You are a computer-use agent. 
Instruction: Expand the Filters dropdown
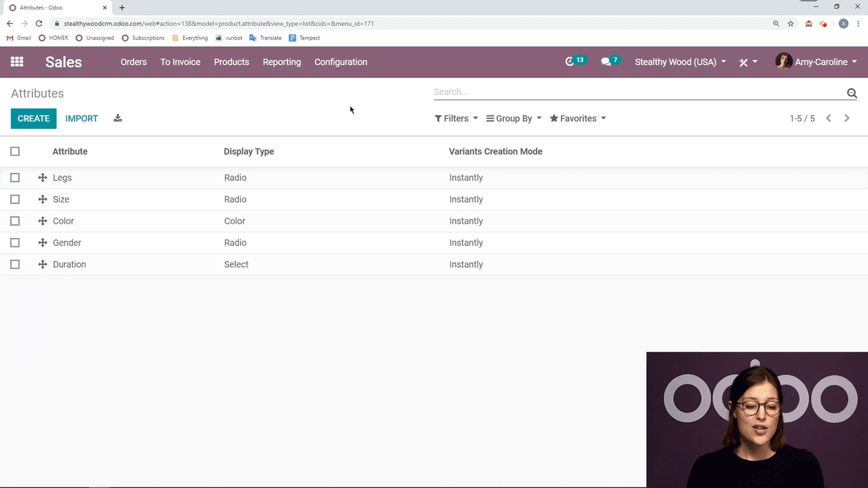tap(456, 119)
